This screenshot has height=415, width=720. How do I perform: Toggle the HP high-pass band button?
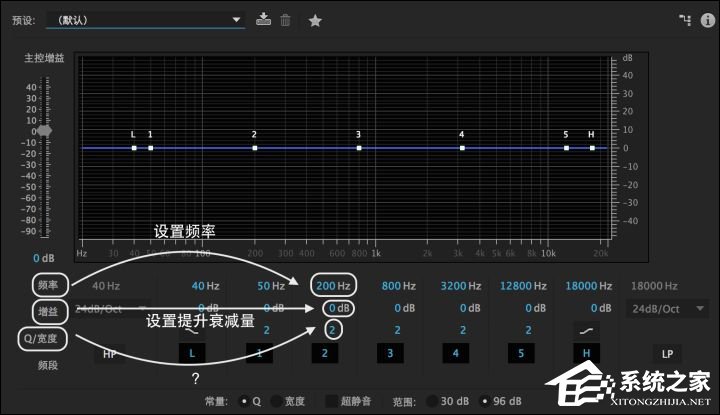pyautogui.click(x=110, y=354)
